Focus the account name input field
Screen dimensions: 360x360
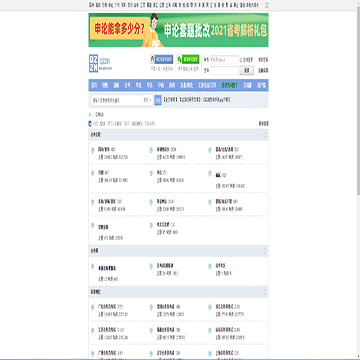click(x=224, y=60)
